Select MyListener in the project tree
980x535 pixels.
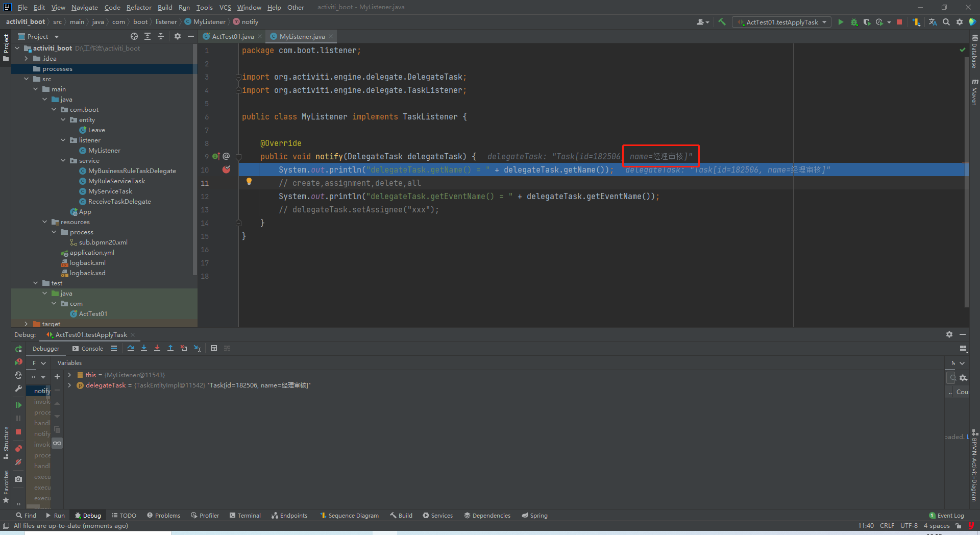tap(104, 151)
